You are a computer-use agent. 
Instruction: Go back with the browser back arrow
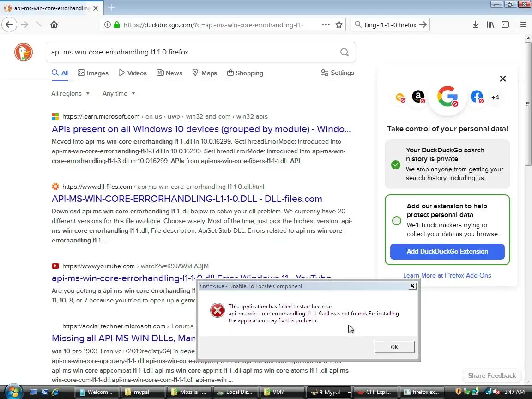tap(9, 24)
